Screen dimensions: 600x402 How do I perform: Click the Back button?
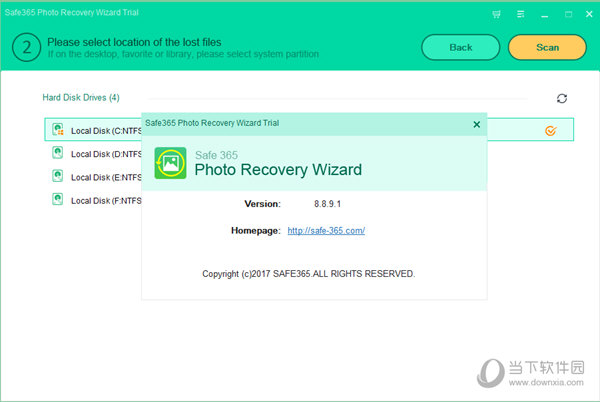[461, 47]
